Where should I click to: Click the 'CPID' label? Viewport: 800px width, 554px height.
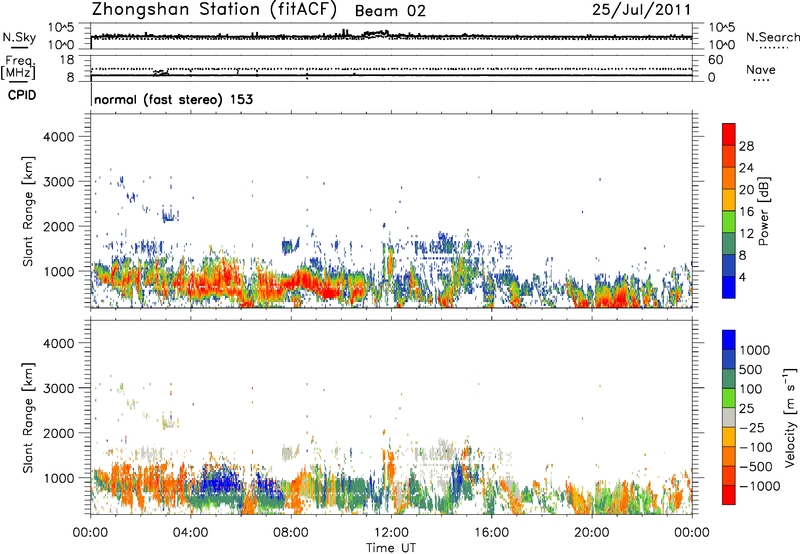pos(22,95)
